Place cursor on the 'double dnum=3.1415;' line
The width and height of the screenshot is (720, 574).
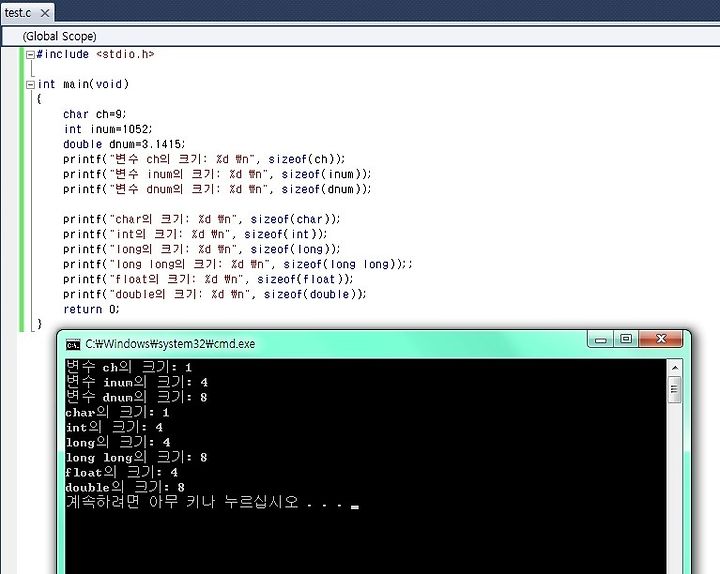[124, 145]
